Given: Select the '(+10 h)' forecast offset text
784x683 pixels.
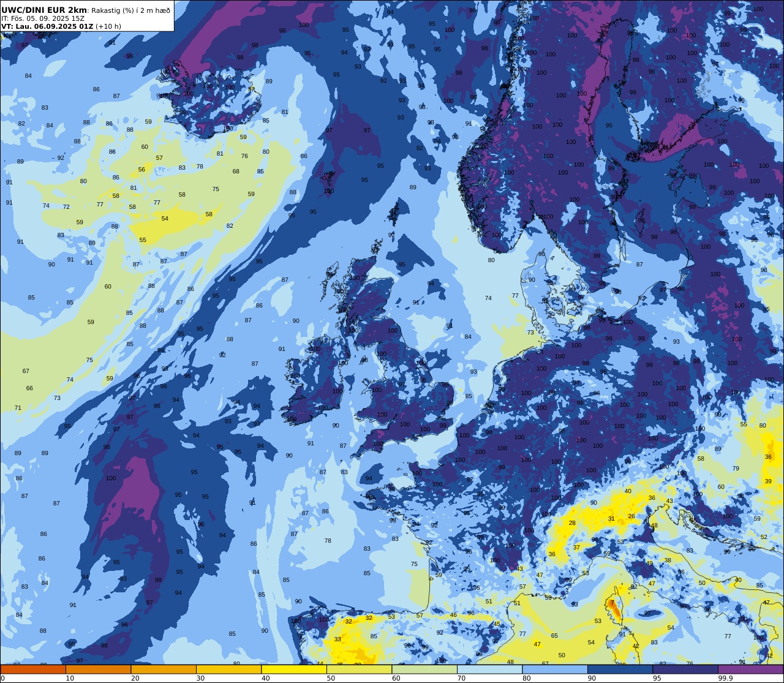Looking at the screenshot, I should 108,26.
